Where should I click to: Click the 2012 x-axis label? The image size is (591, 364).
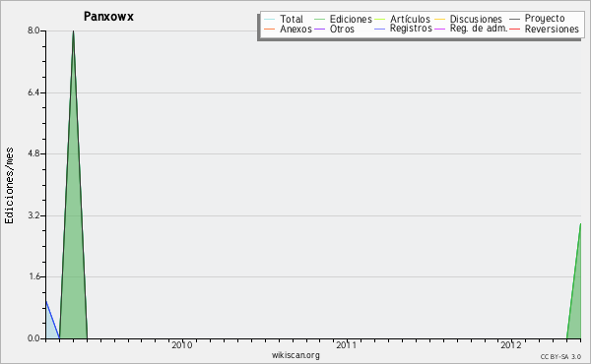pos(511,344)
